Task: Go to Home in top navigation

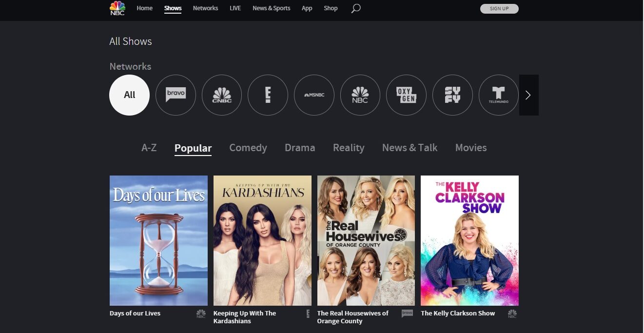Action: click(144, 8)
